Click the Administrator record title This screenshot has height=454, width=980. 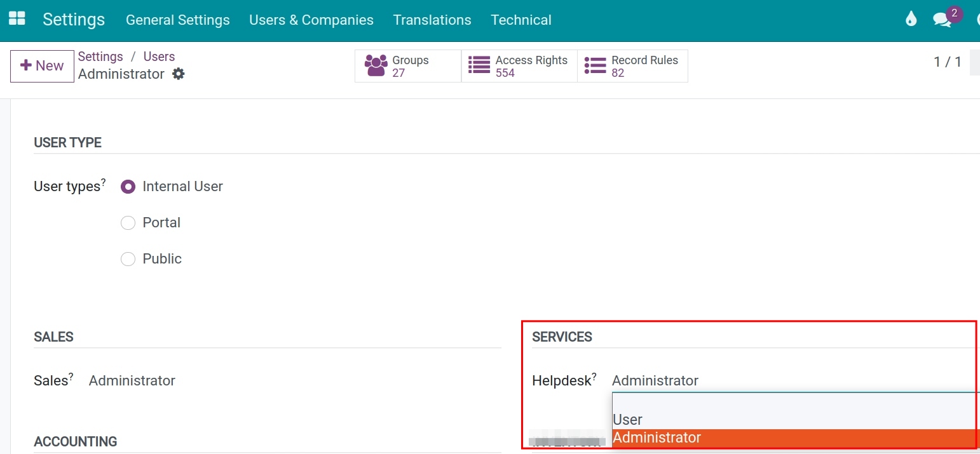(x=121, y=74)
